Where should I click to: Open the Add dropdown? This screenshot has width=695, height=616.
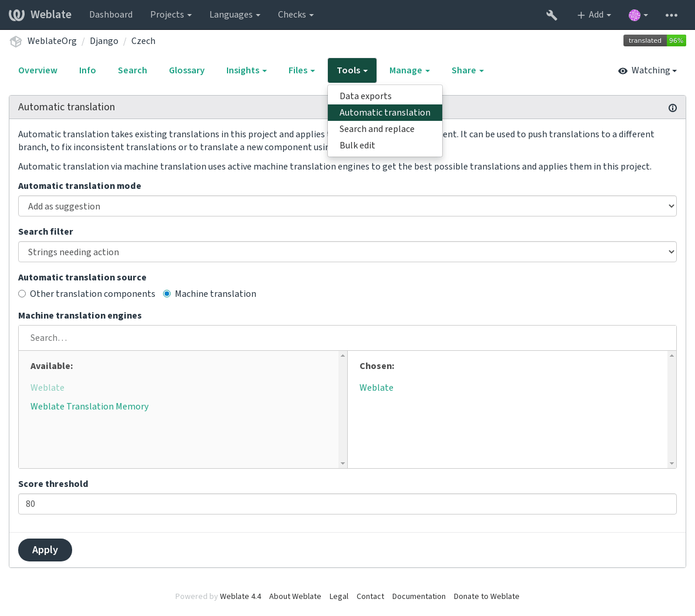pyautogui.click(x=594, y=15)
